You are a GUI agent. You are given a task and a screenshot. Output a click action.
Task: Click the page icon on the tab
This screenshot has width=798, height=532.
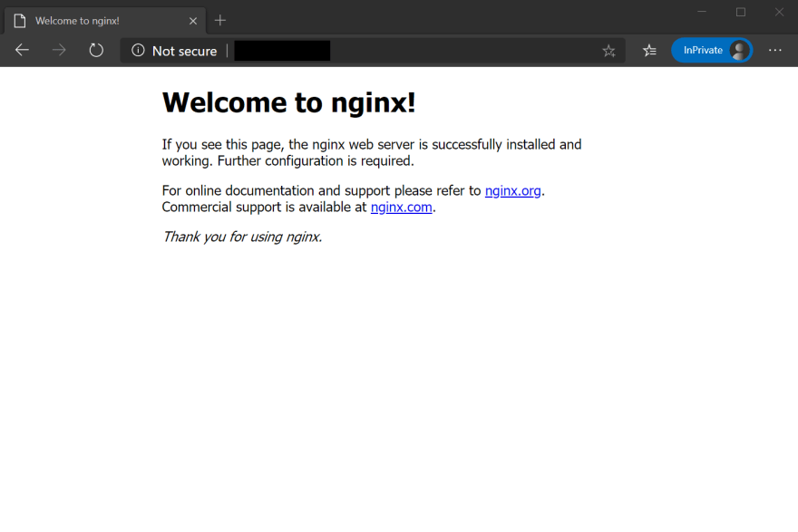pos(20,21)
